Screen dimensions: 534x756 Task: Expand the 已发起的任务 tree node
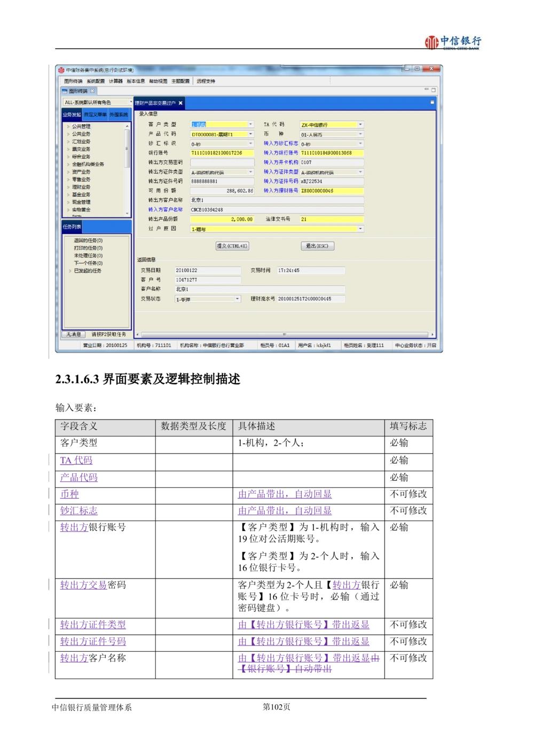point(70,271)
